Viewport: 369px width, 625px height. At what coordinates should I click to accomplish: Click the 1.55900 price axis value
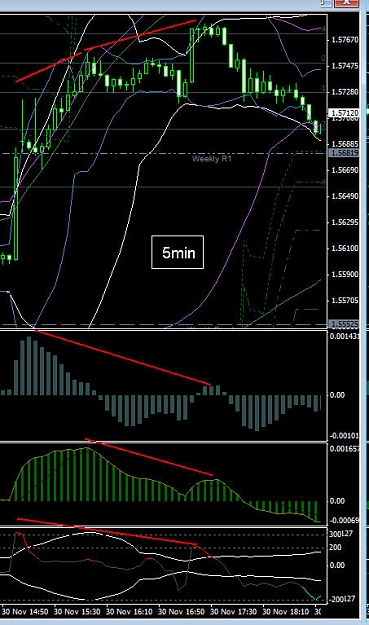[x=345, y=275]
